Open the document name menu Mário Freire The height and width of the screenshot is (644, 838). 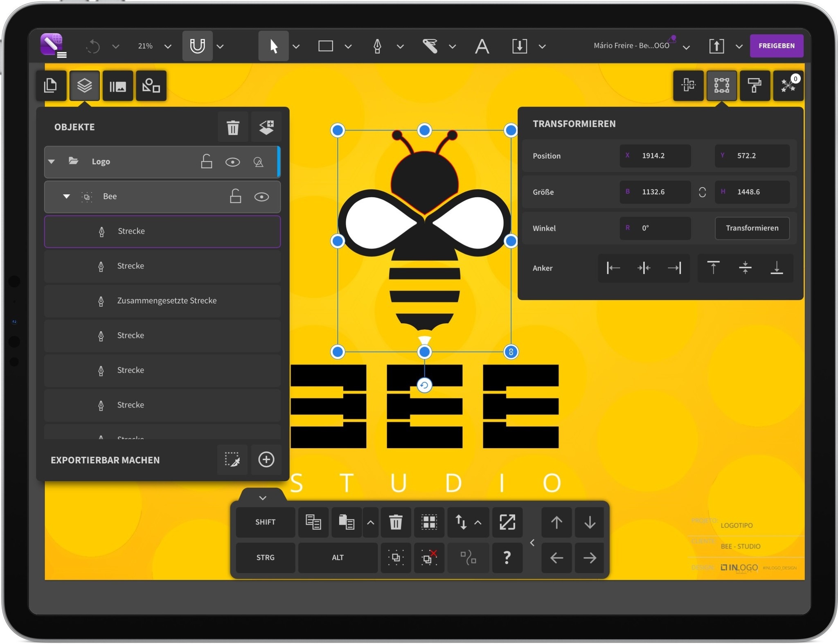tap(632, 45)
